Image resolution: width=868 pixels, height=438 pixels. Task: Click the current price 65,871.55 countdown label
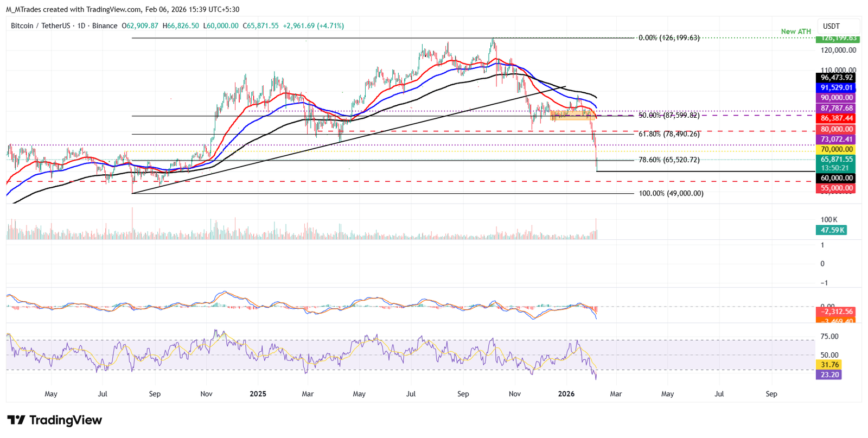coord(836,163)
